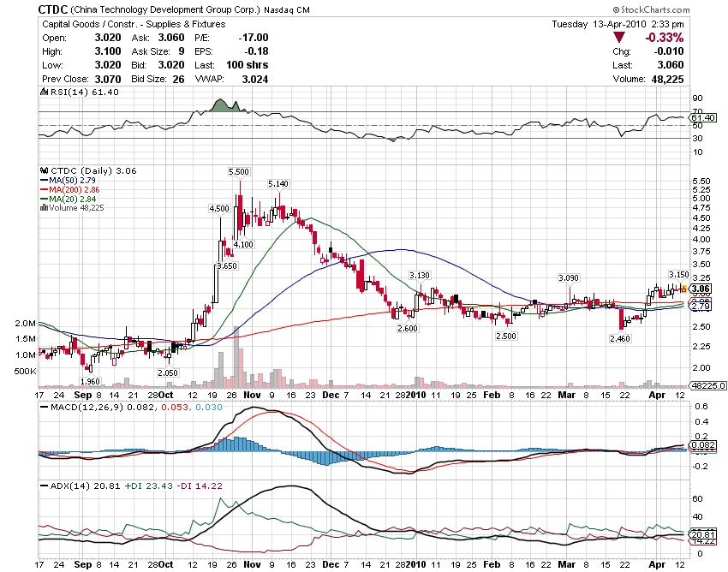This screenshot has height=572, width=728.
Task: Click the Chg value -0.010
Action: [x=669, y=51]
